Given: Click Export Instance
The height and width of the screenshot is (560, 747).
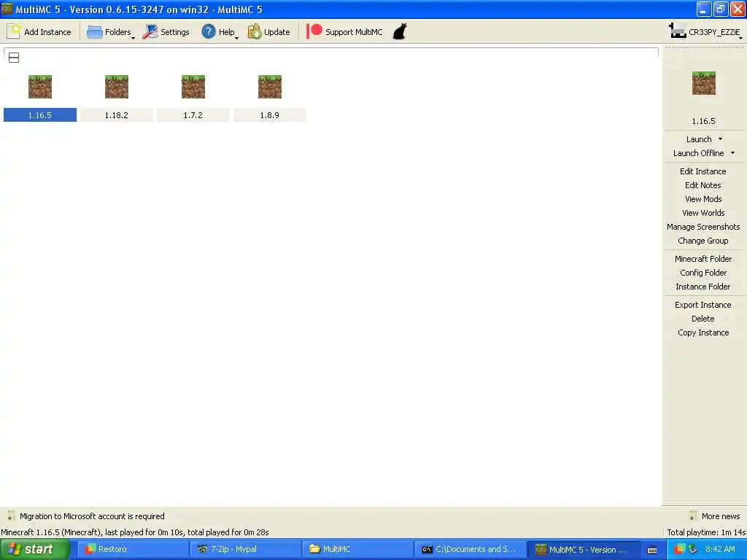Looking at the screenshot, I should (703, 305).
